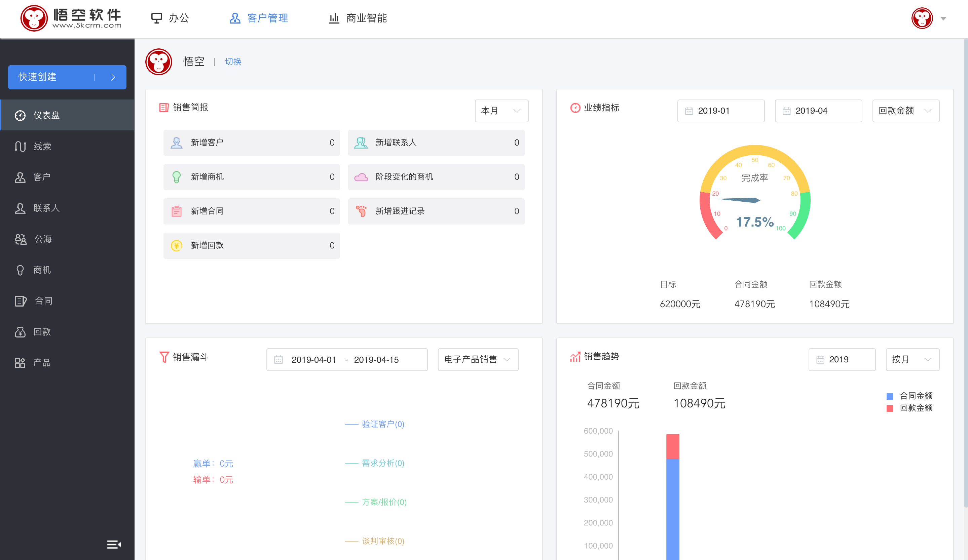Screen dimensions: 968x560
Task: Click the 谈判审核(0) funnel stage label
Action: pyautogui.click(x=383, y=541)
